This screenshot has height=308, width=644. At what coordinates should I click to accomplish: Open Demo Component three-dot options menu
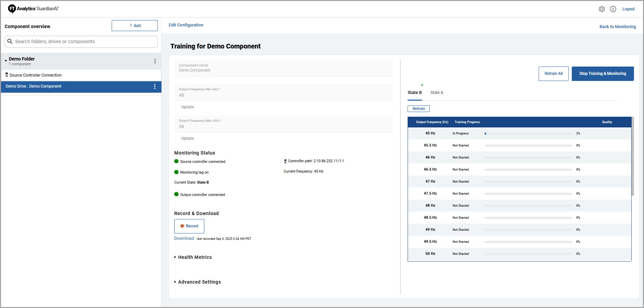tap(154, 87)
